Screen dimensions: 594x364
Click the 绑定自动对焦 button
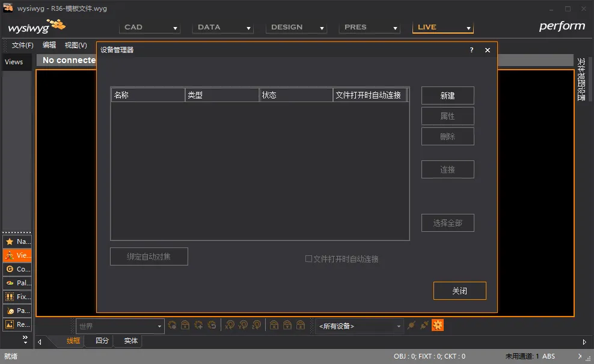tap(149, 256)
